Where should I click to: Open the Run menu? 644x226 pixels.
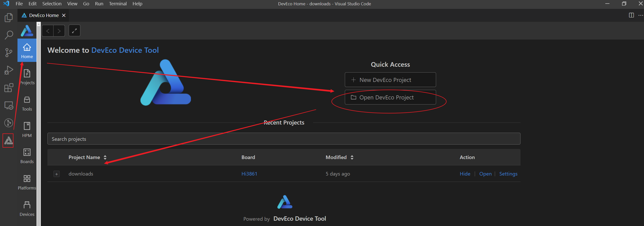click(99, 4)
